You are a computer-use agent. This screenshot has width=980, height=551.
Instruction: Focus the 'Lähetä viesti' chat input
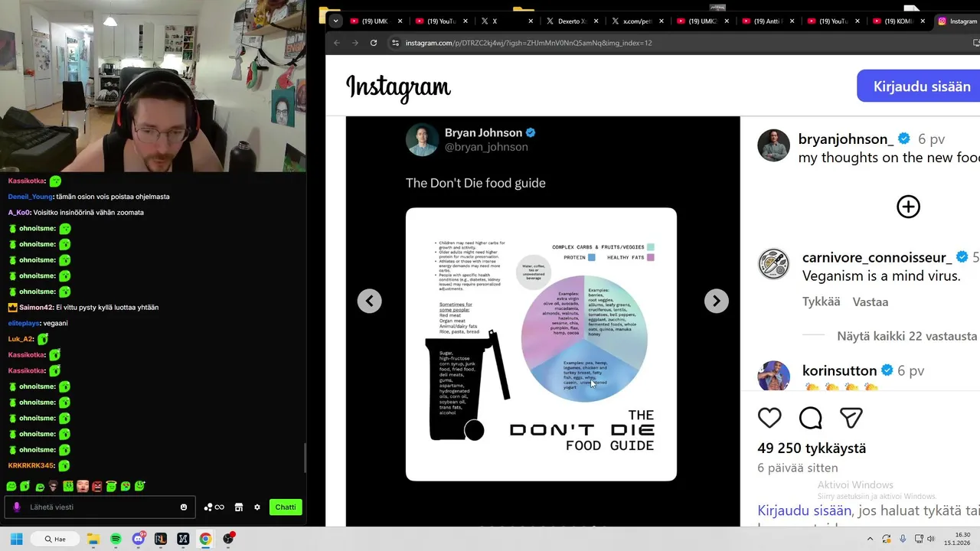click(x=100, y=507)
